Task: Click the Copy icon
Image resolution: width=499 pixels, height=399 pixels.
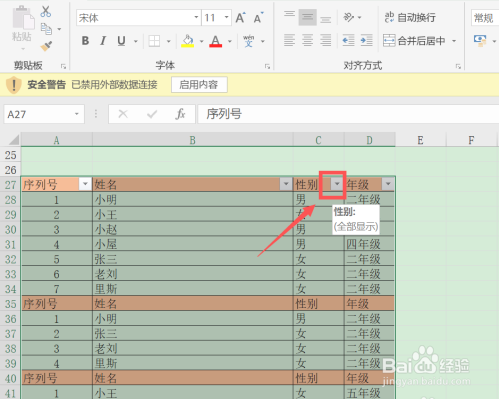Action: pos(46,29)
